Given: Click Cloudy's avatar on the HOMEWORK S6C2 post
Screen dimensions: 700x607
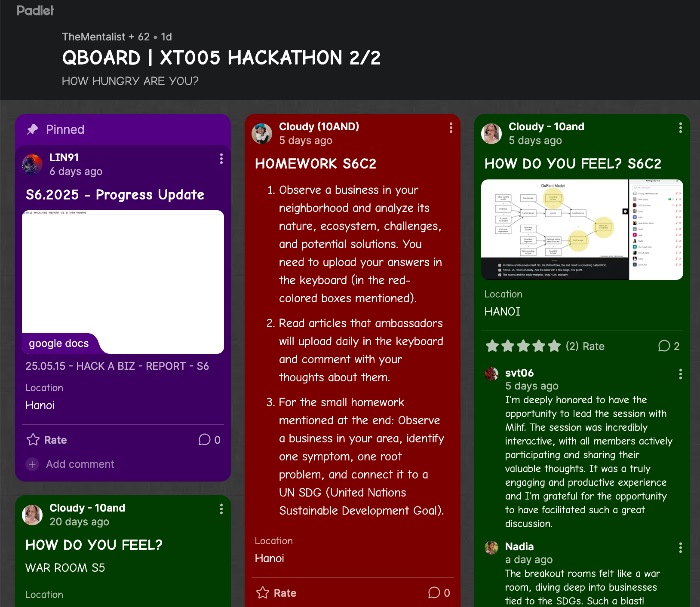Looking at the screenshot, I should (x=262, y=134).
